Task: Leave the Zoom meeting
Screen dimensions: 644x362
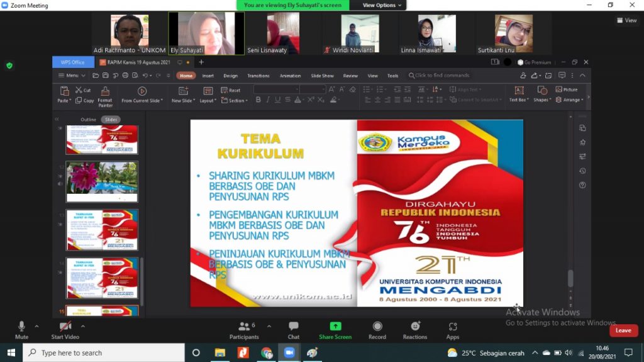Action: (x=623, y=331)
